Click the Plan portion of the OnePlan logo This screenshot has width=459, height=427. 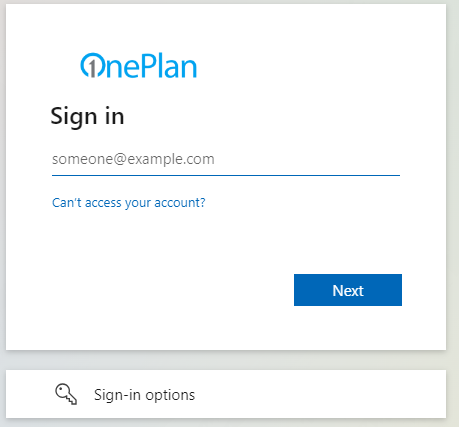(x=168, y=66)
